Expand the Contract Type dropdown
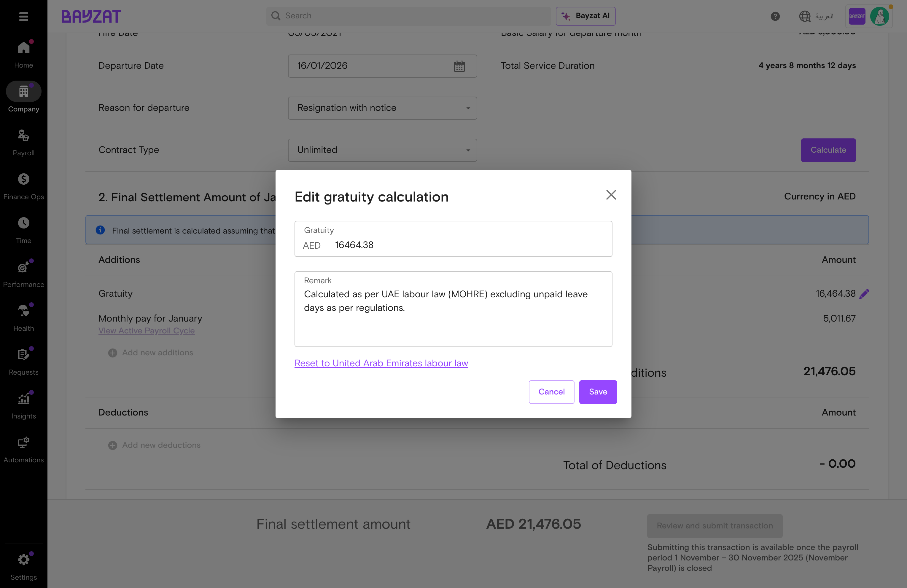The image size is (907, 588). [382, 150]
